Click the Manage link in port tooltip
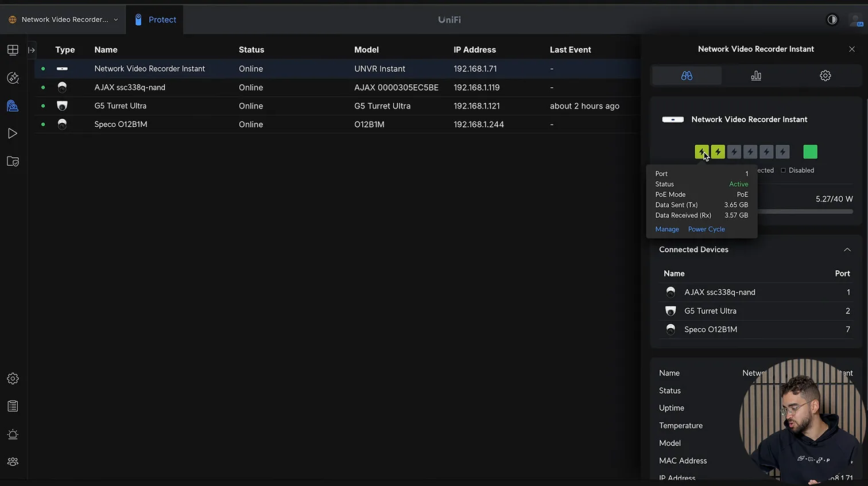Screen dimensions: 868x486 tap(667, 229)
